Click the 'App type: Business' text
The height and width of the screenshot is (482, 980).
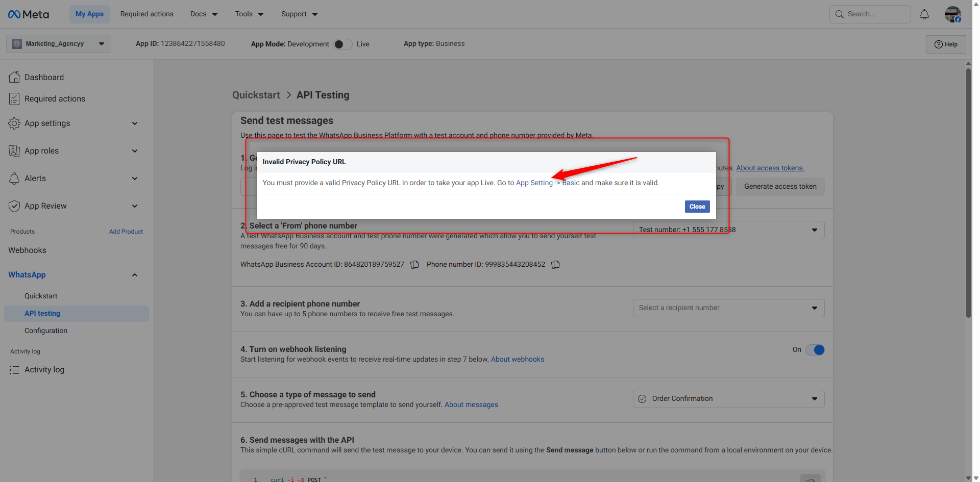[434, 44]
